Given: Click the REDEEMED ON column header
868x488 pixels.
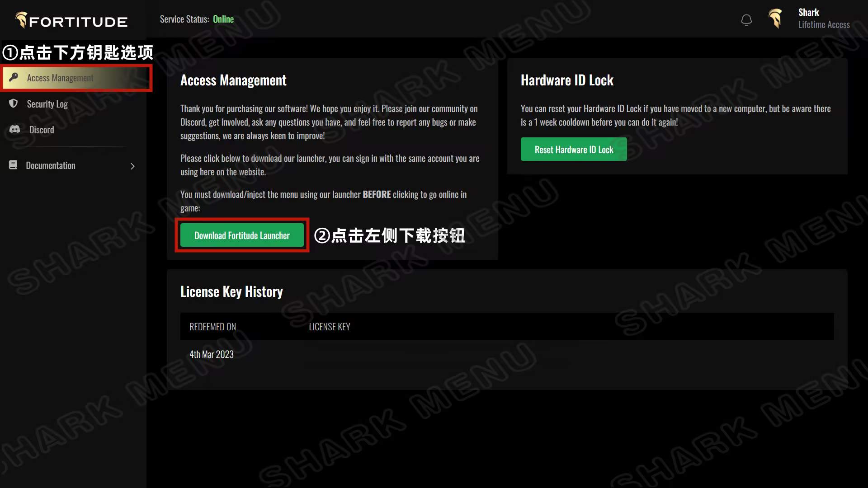Looking at the screenshot, I should (212, 327).
